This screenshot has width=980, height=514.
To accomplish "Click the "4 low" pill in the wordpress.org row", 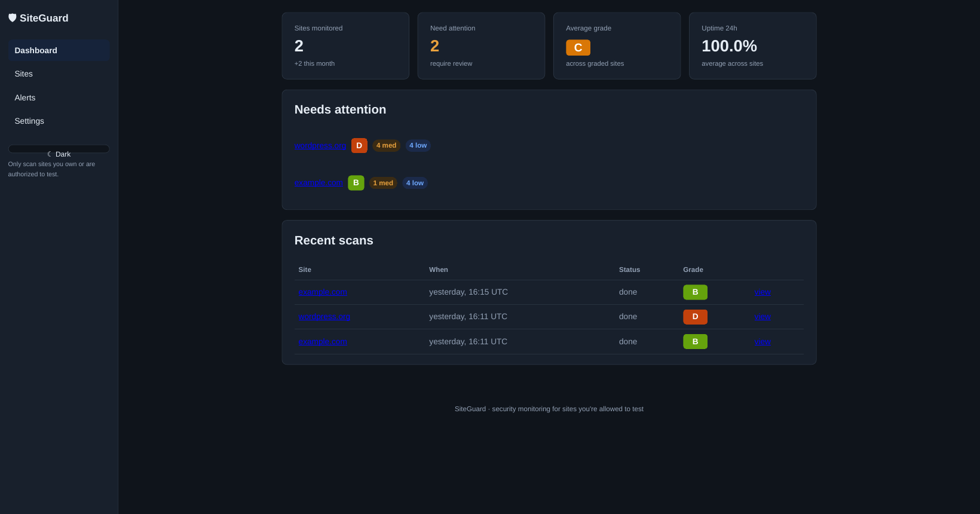I will (x=418, y=145).
